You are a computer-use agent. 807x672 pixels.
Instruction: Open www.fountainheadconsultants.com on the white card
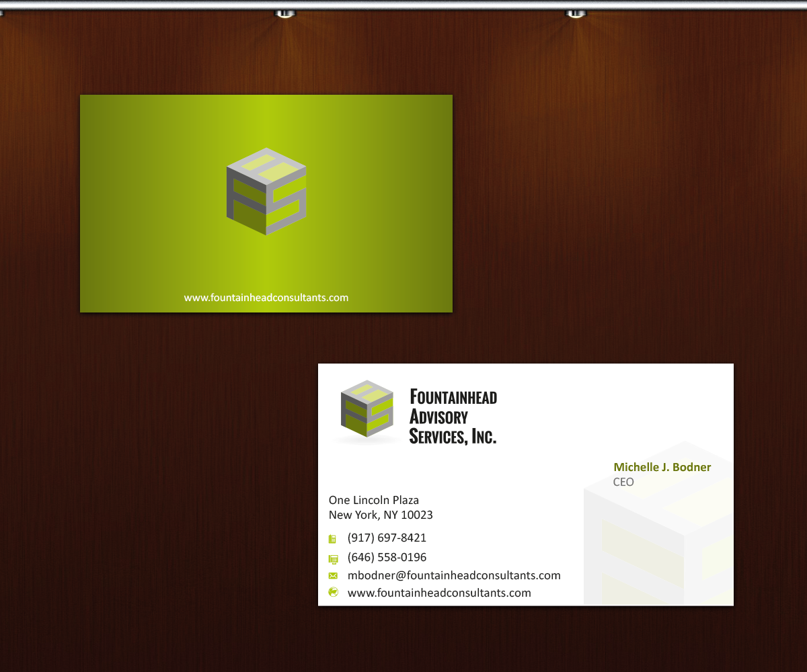tap(439, 593)
